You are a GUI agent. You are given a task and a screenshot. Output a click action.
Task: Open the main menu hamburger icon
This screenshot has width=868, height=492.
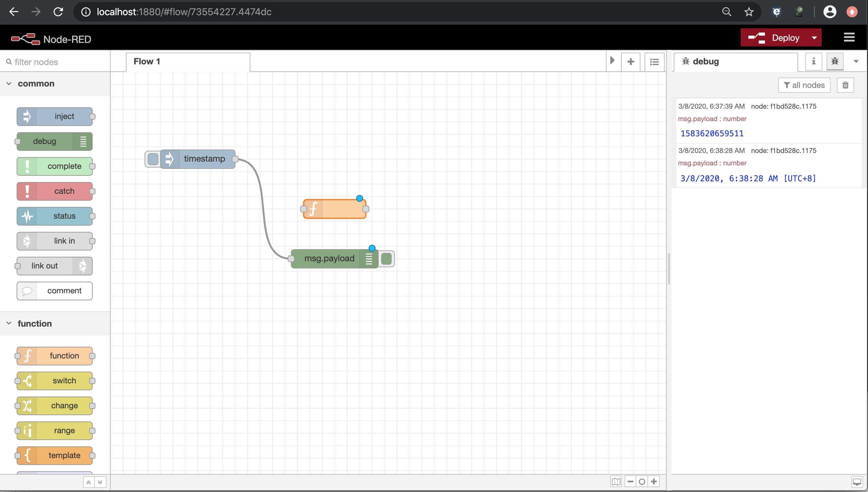point(850,37)
